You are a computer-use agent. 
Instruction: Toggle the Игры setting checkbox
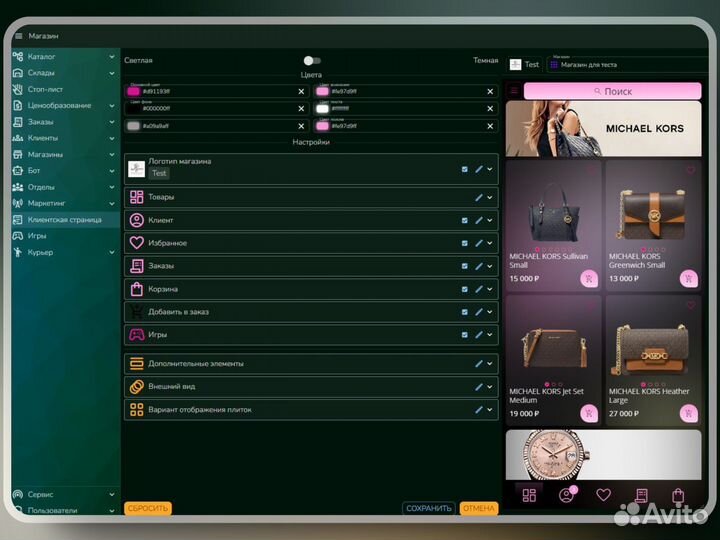[464, 335]
